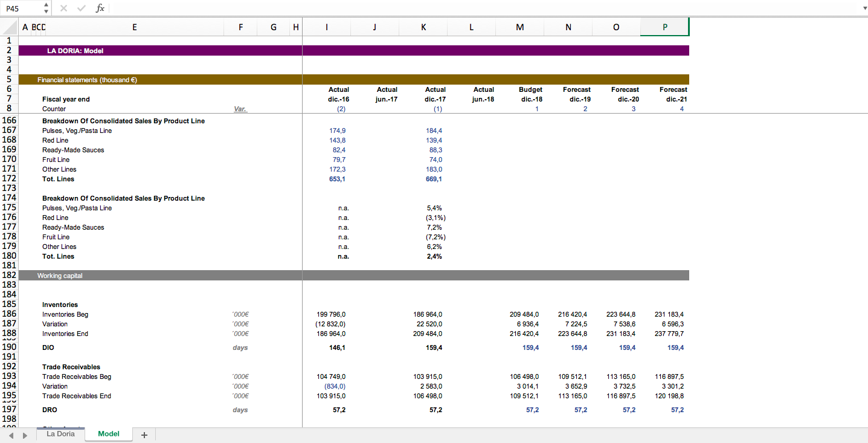This screenshot has width=868, height=443.
Task: Select column F header
Action: pyautogui.click(x=240, y=27)
